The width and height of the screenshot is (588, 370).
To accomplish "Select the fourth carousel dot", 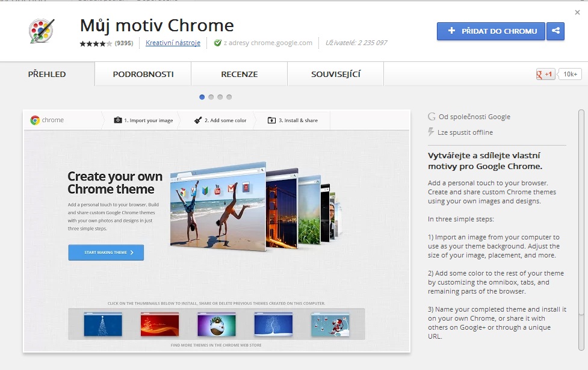I will (229, 97).
